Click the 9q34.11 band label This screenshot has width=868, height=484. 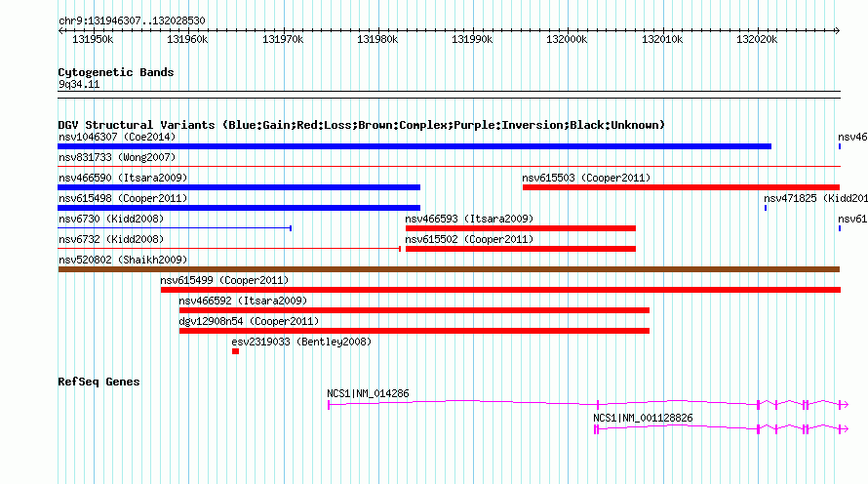pyautogui.click(x=79, y=84)
